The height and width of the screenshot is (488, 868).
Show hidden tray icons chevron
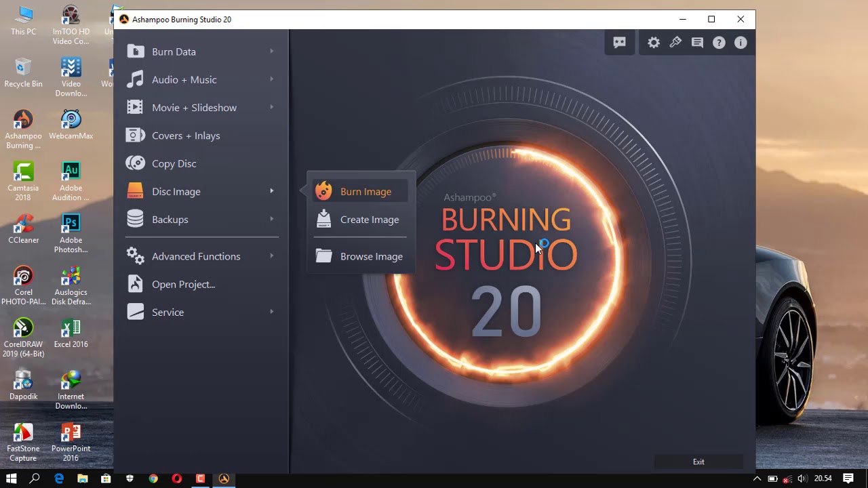click(x=757, y=479)
